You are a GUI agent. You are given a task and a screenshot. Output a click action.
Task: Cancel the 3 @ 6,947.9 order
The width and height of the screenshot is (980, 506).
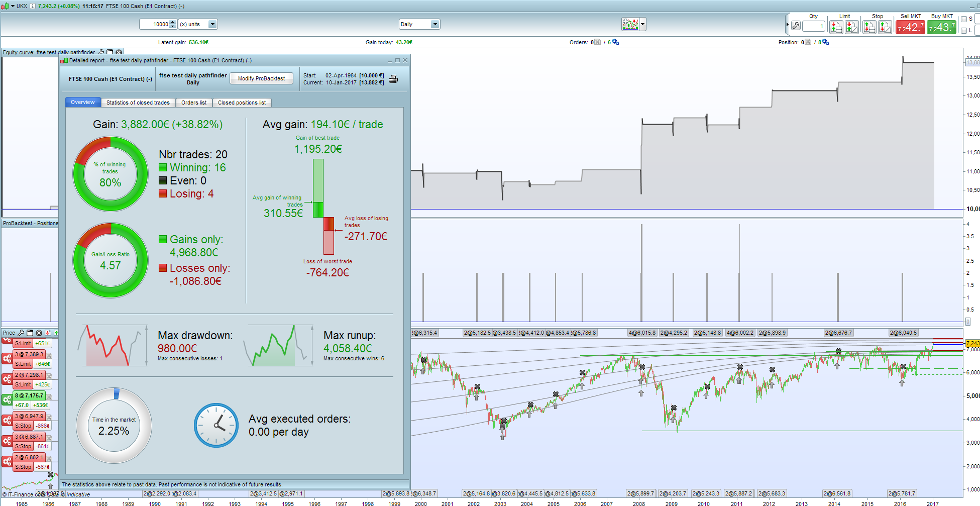tap(49, 417)
